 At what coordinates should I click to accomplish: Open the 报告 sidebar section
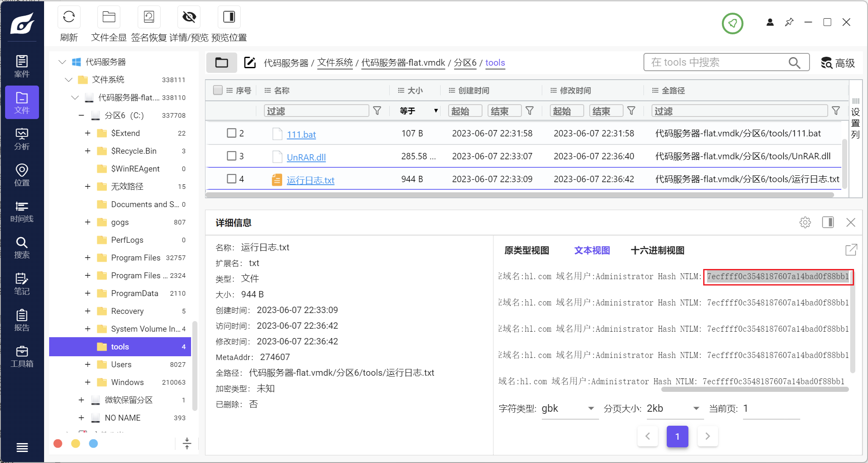(x=22, y=320)
